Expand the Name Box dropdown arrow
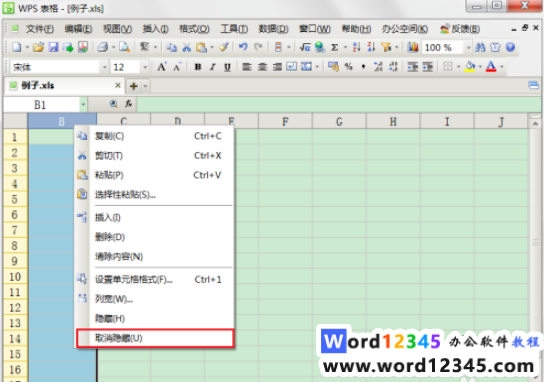The image size is (544, 382). (83, 104)
